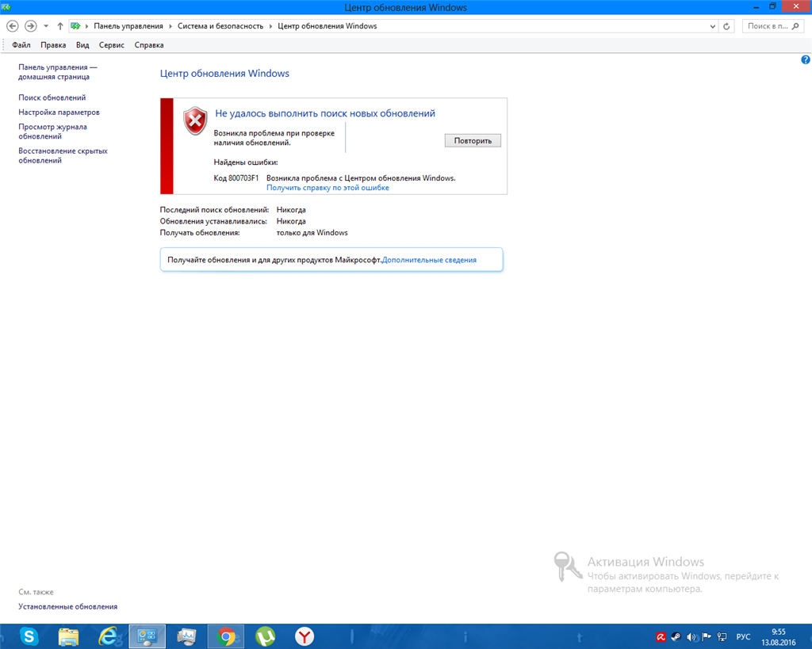Go up one level with the Up arrow
This screenshot has width=812, height=649.
[x=60, y=26]
